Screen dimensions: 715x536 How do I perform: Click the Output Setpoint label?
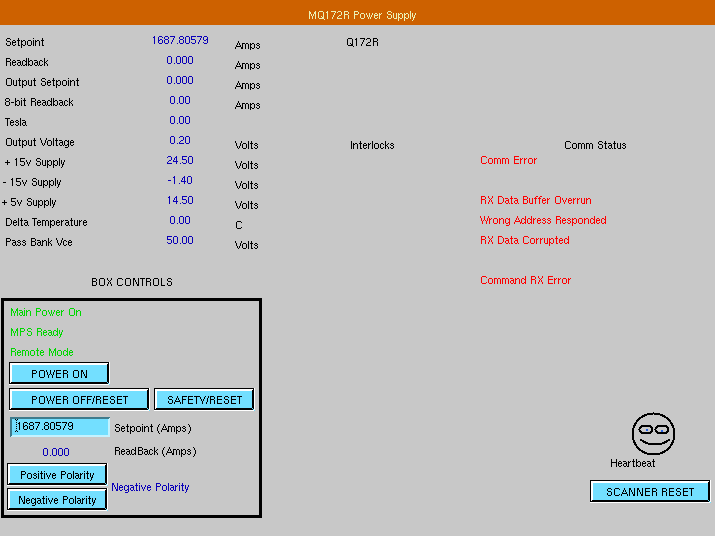tap(42, 82)
